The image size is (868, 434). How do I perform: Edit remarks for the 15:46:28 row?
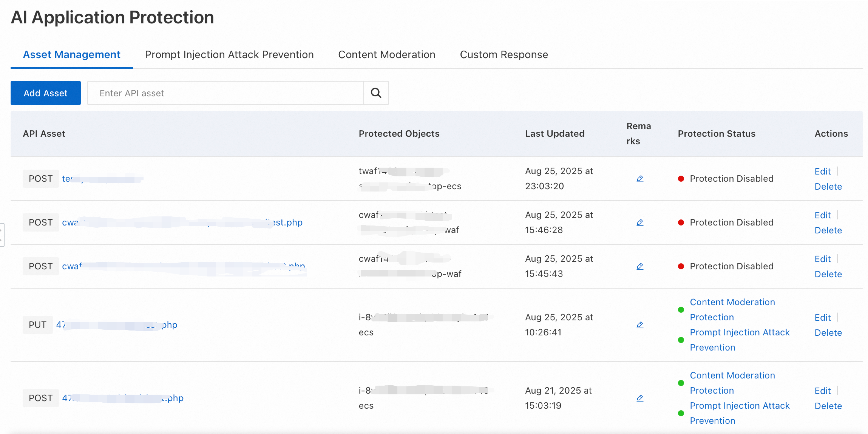[639, 222]
